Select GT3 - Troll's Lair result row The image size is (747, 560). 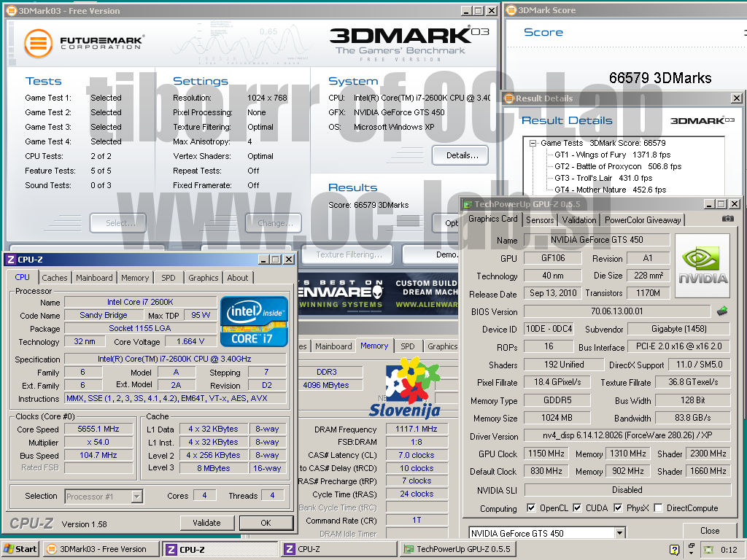coord(603,178)
